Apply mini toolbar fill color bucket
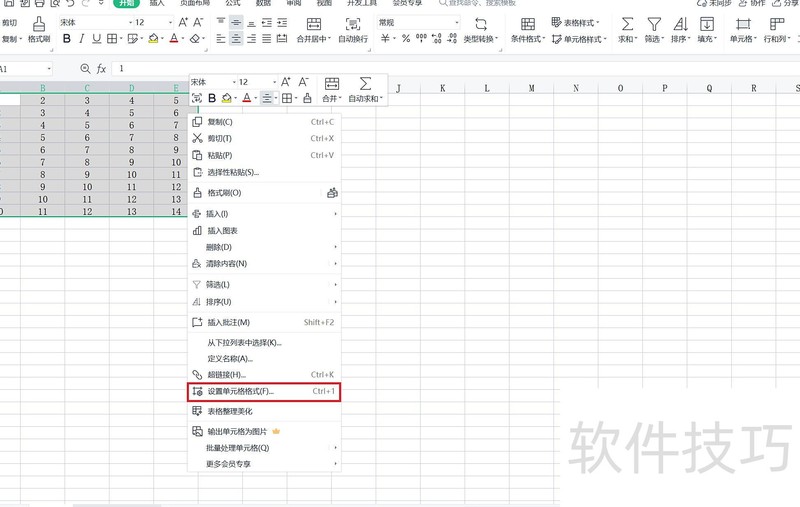Screen dimensions: 800x507 227,98
